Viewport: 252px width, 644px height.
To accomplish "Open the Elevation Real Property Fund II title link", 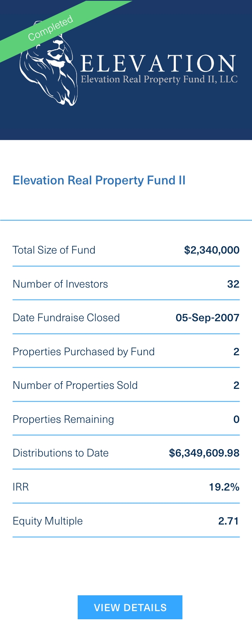I will (99, 181).
